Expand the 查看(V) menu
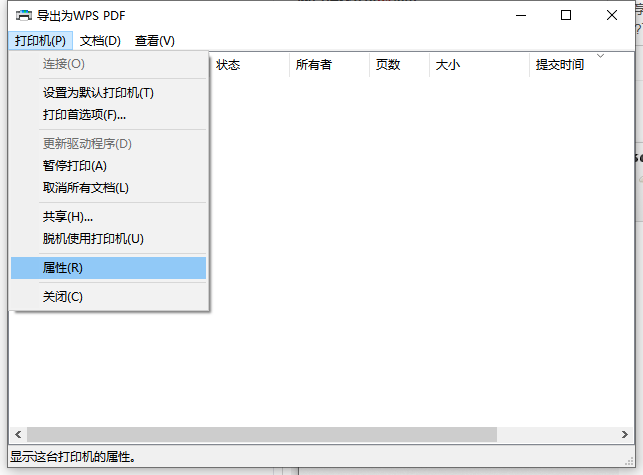Screen dimensions: 643x475 [154, 41]
